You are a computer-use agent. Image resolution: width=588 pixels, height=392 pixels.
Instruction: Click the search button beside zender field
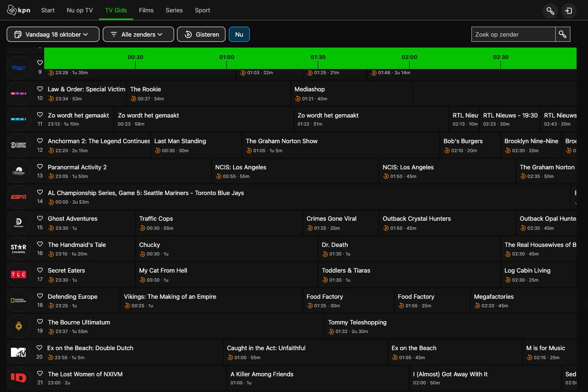(562, 34)
